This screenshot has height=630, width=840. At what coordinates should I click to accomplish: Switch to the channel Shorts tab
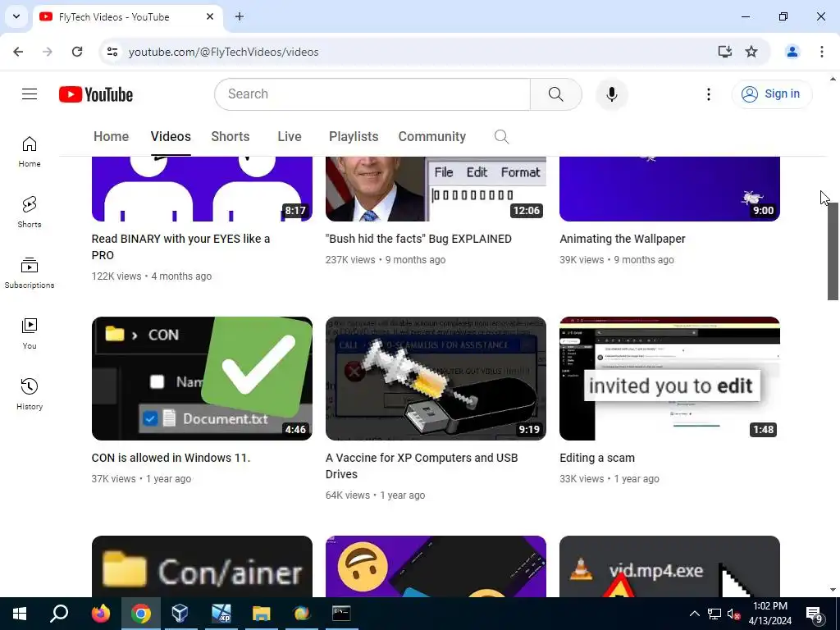pos(231,137)
